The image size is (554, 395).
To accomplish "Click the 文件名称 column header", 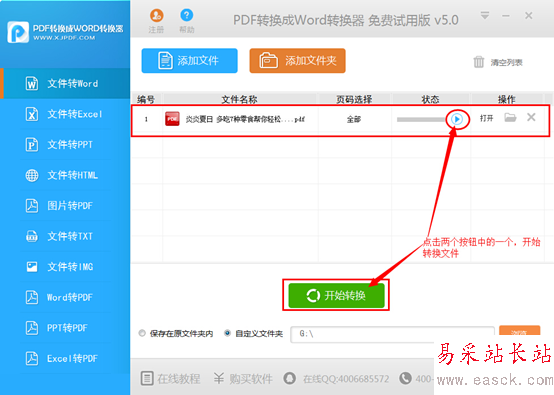I will click(240, 99).
